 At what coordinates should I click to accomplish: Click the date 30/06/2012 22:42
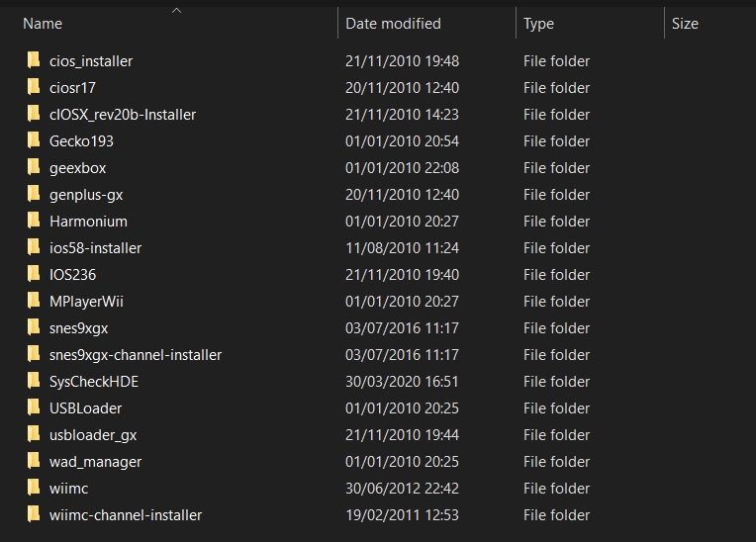tap(402, 489)
